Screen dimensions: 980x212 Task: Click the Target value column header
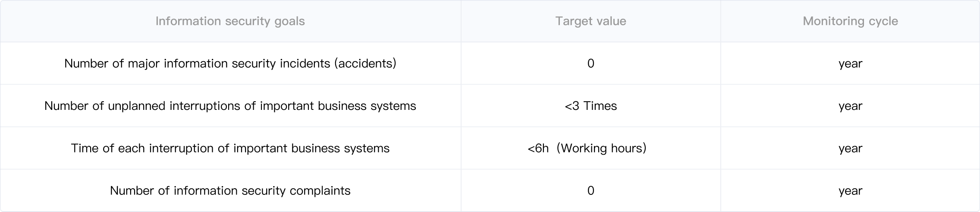591,21
